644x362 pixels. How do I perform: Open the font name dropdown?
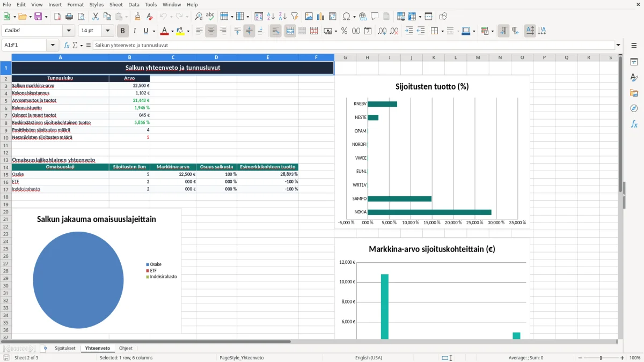tap(69, 31)
